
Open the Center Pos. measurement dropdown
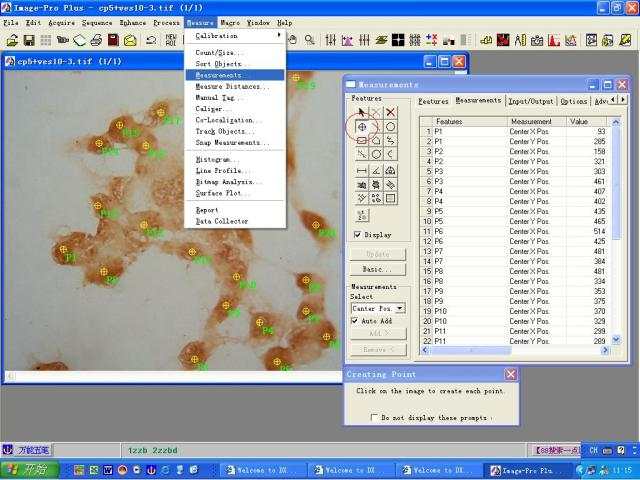[400, 309]
